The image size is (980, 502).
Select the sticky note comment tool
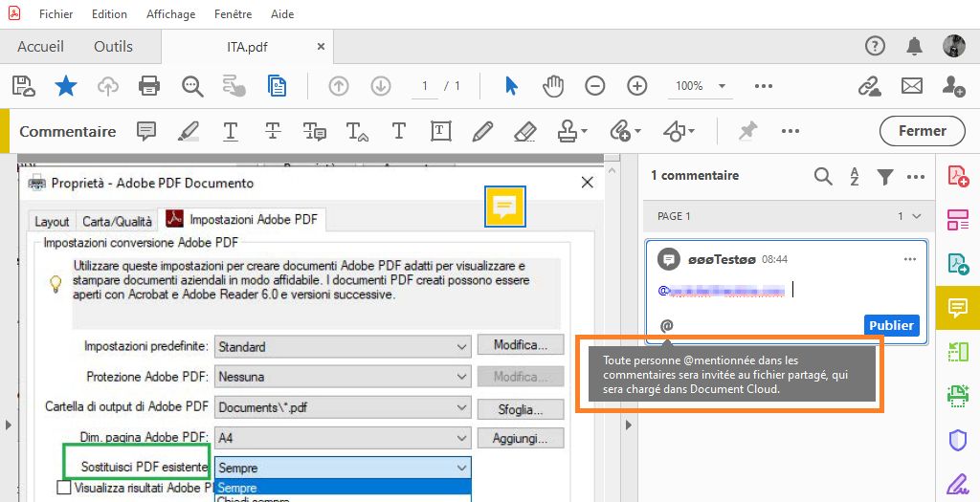click(x=146, y=131)
